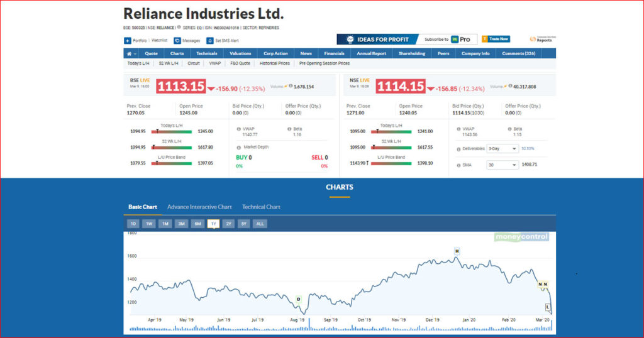The width and height of the screenshot is (644, 338).
Task: Click the Portfolio plus icon
Action: (127, 41)
